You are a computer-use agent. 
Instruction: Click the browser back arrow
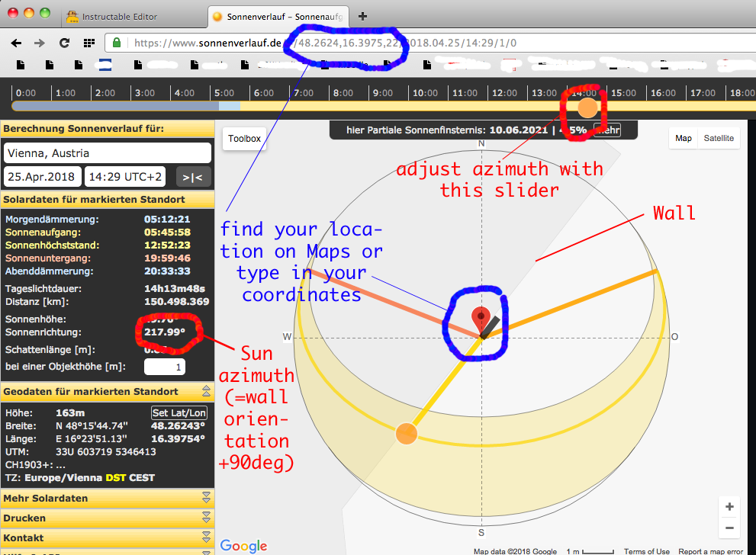coord(16,43)
